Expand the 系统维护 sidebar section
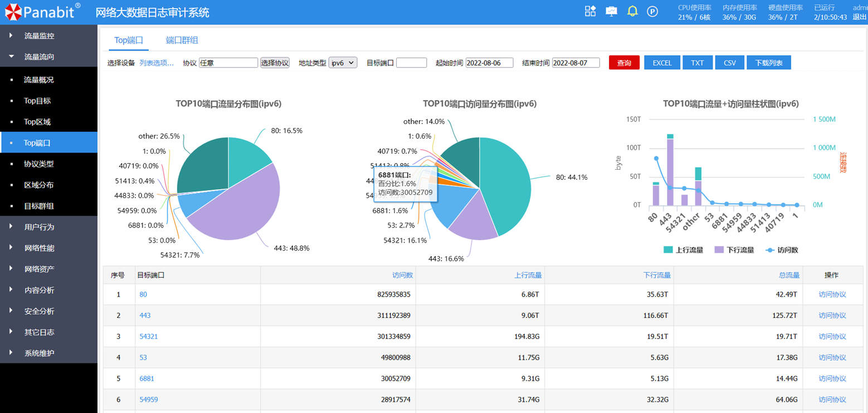Screen dimensions: 868x413 coord(48,353)
